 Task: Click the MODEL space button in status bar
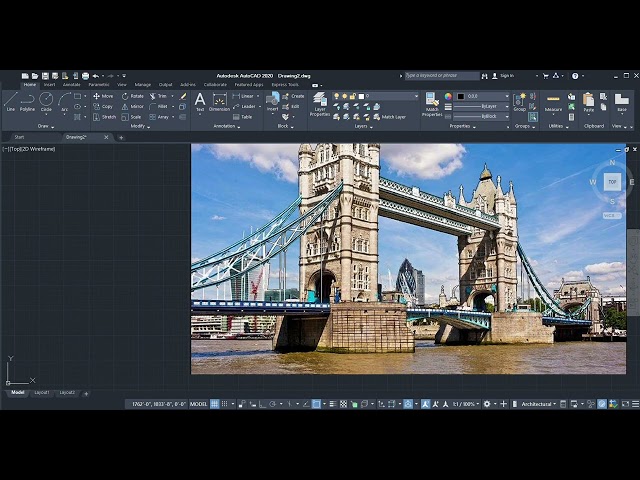click(199, 404)
